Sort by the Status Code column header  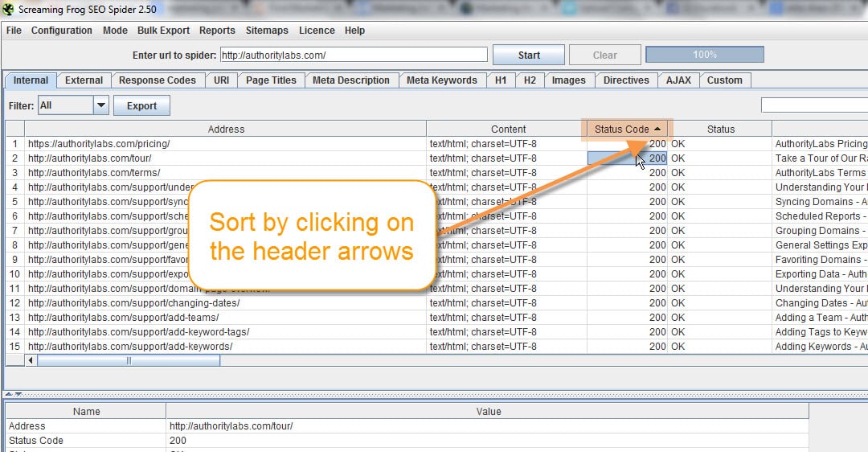(x=627, y=129)
